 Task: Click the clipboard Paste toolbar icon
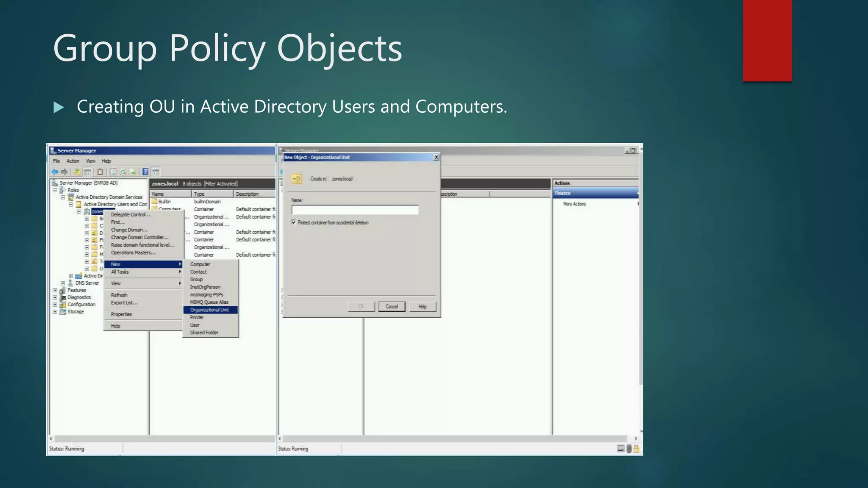point(100,172)
